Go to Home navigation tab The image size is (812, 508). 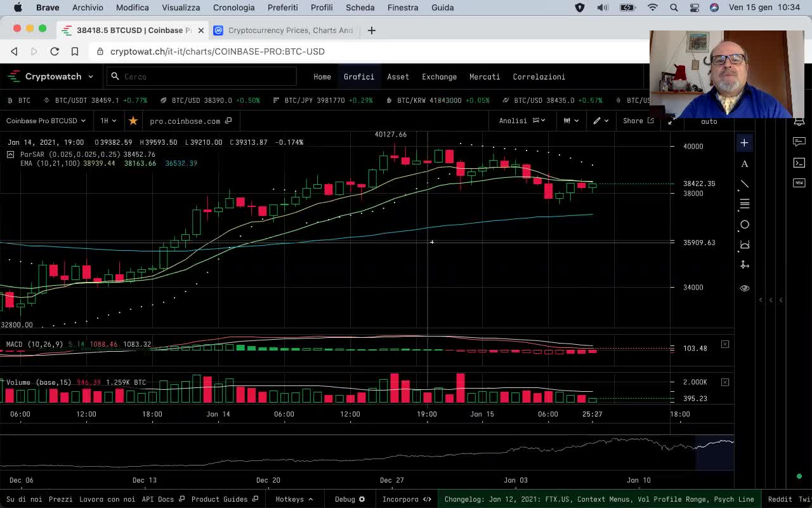[322, 77]
